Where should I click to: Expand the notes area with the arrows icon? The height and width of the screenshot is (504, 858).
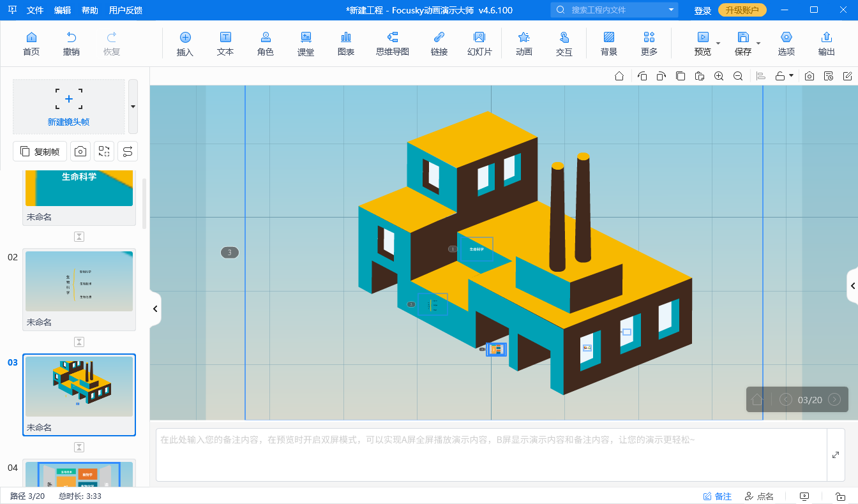click(836, 455)
